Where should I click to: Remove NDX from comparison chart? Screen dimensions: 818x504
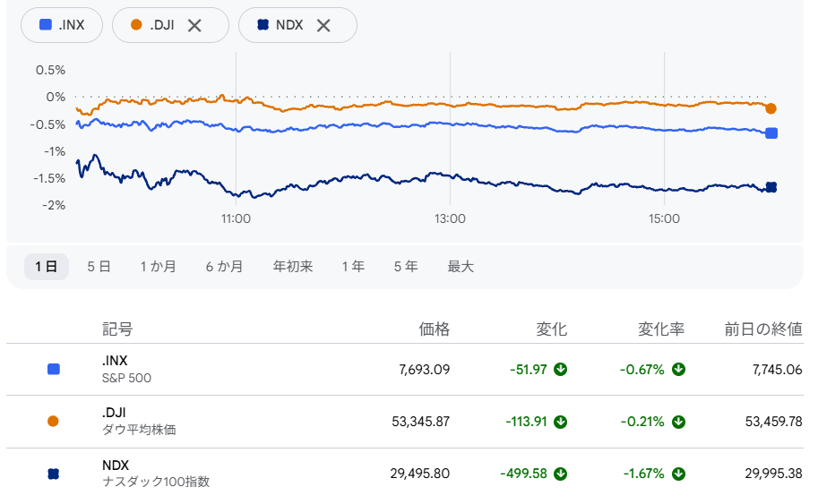323,25
